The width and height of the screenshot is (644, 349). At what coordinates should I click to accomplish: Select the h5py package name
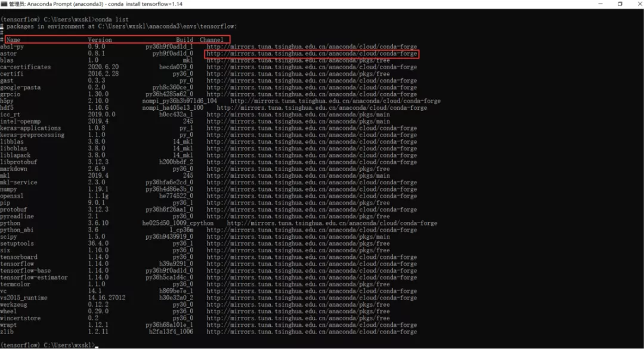(x=7, y=101)
